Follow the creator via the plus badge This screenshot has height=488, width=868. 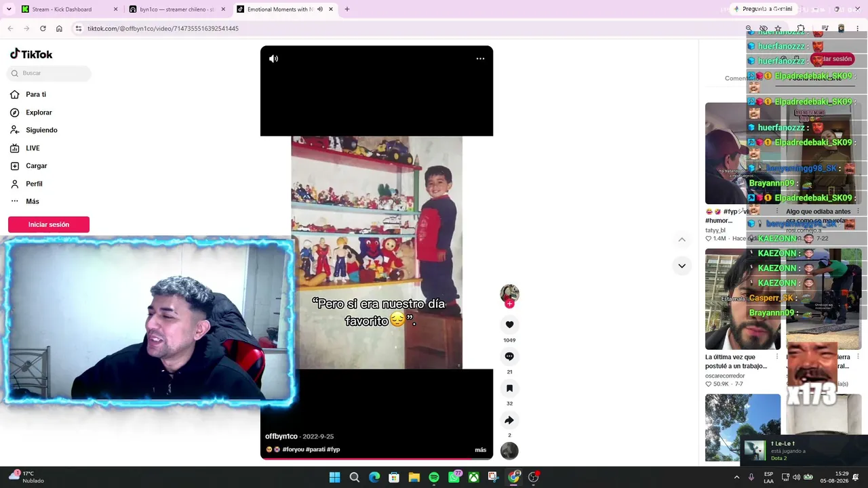point(509,304)
